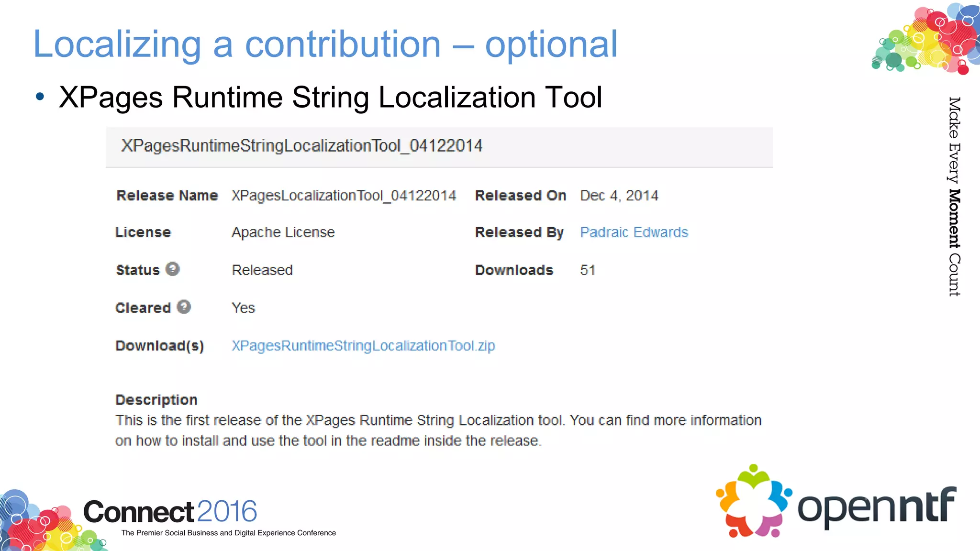Click the Release Name label
980x551 pixels.
pos(167,196)
